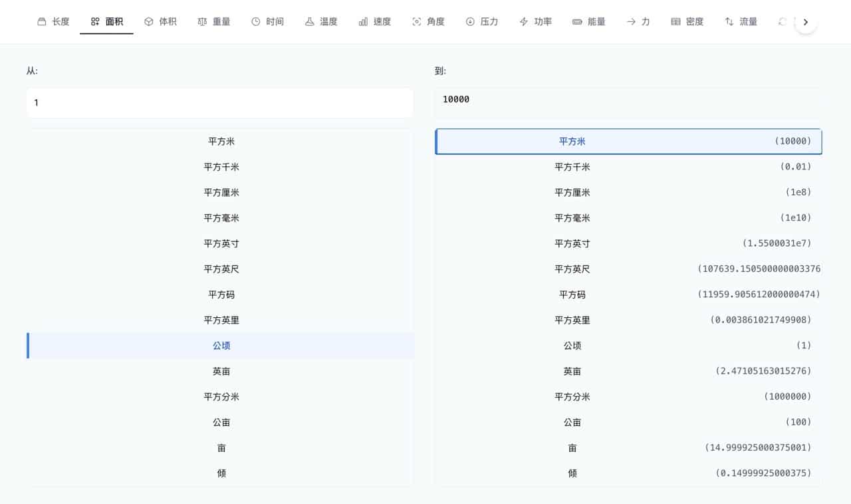
Task: Select 平方英里 in the 从 list
Action: pos(220,320)
